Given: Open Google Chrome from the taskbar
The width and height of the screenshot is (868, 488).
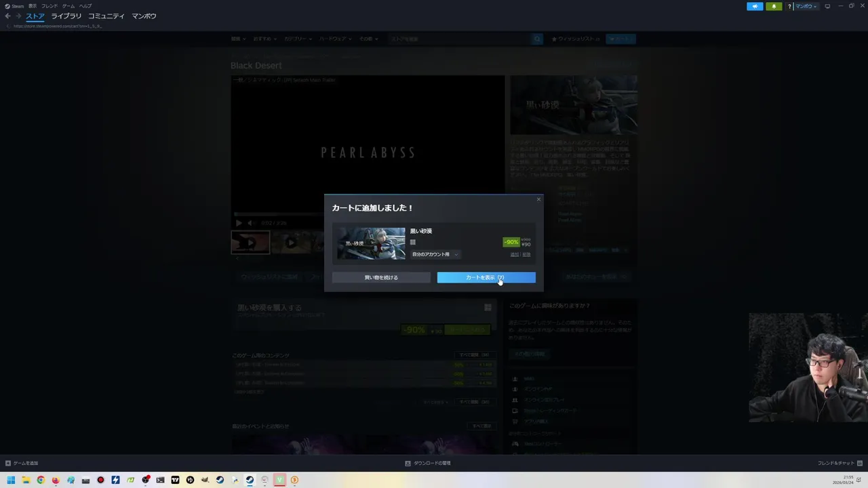Looking at the screenshot, I should click(41, 481).
